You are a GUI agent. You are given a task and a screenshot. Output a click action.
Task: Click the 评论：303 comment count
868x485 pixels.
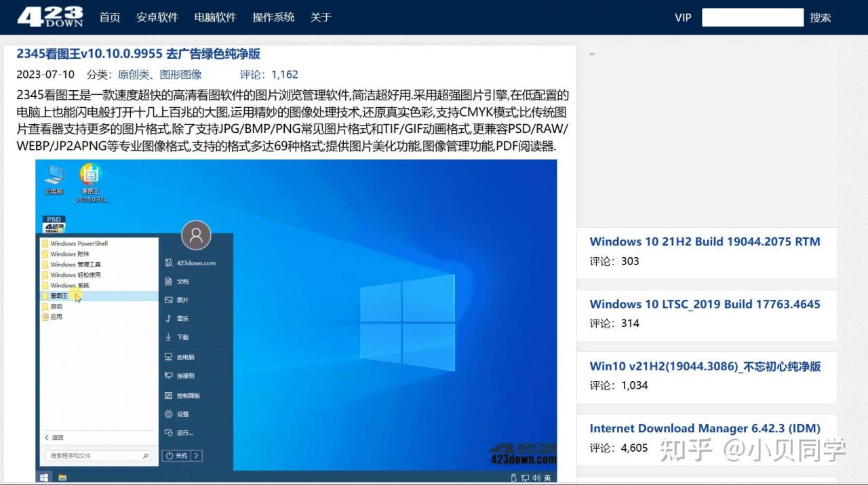(614, 261)
